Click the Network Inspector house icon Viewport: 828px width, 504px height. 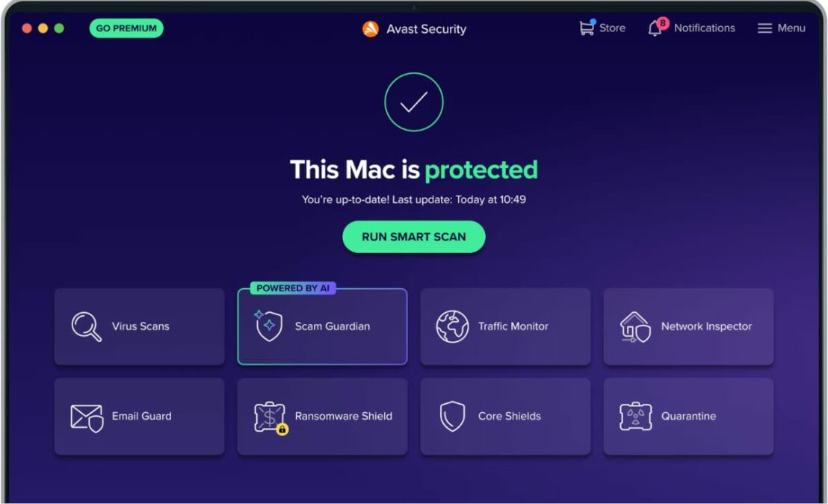coord(634,327)
